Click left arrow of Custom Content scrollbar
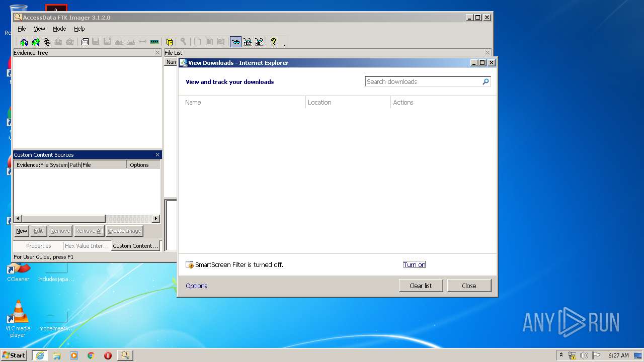This screenshot has height=362, width=644. (18, 219)
